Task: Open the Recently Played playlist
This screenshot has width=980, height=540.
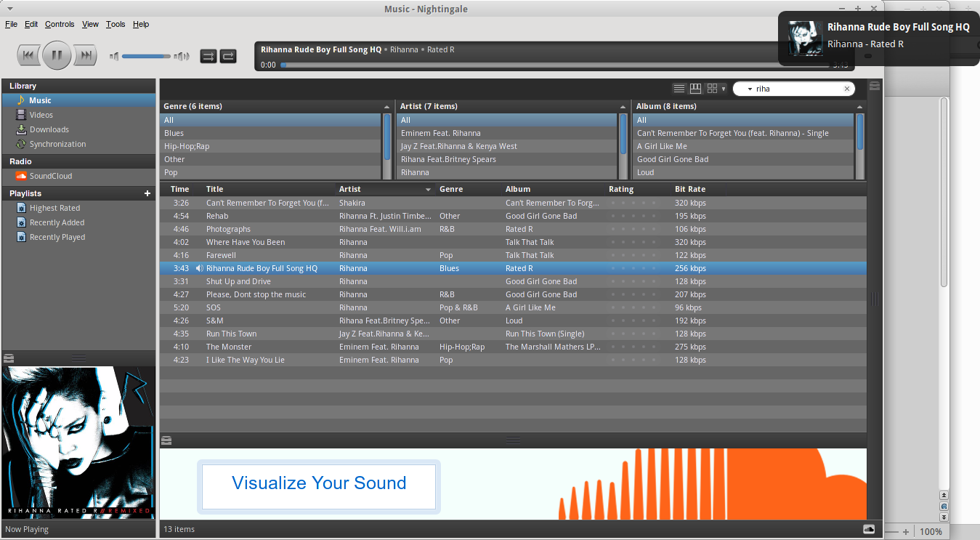Action: (x=57, y=237)
